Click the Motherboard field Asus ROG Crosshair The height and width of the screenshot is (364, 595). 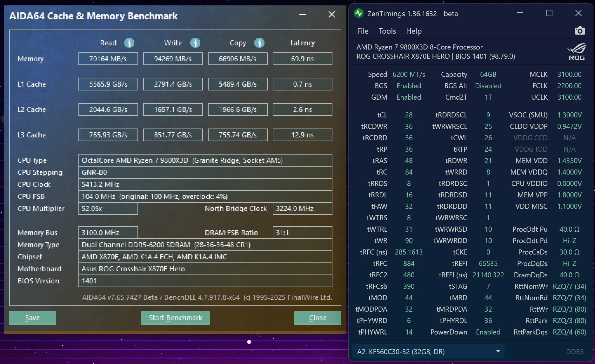(205, 269)
